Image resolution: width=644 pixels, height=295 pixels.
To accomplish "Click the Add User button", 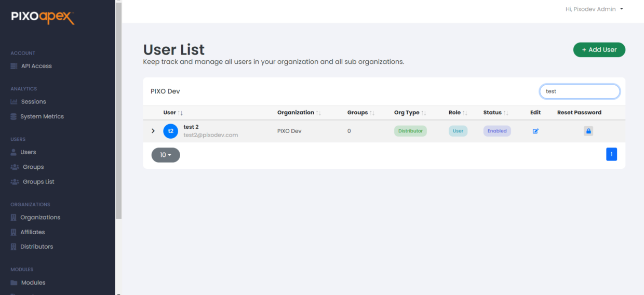I will click(x=599, y=50).
